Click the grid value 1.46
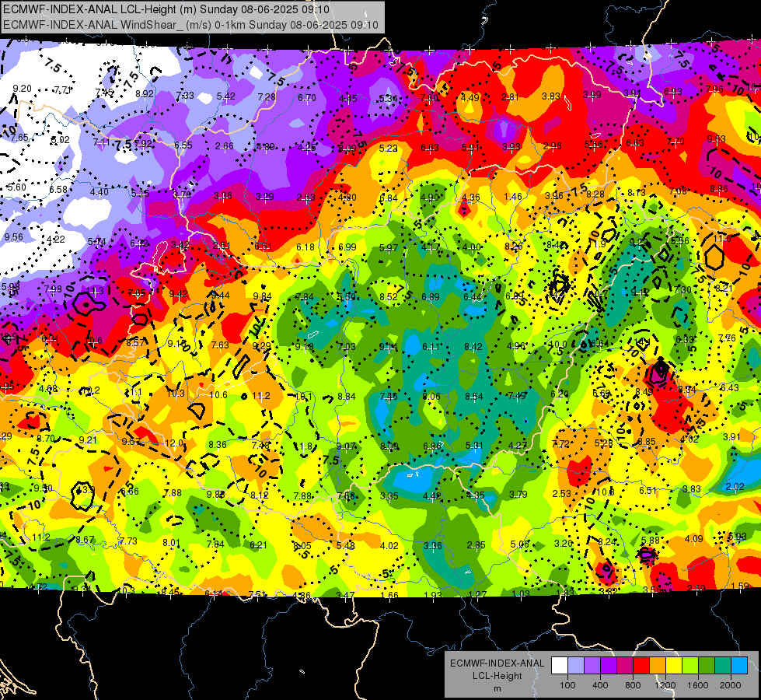The height and width of the screenshot is (700, 761). [x=513, y=196]
